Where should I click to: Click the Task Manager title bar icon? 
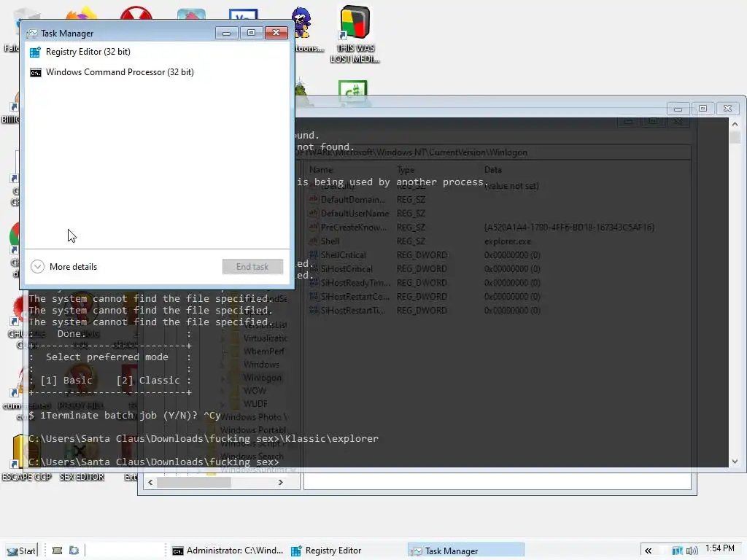click(32, 34)
